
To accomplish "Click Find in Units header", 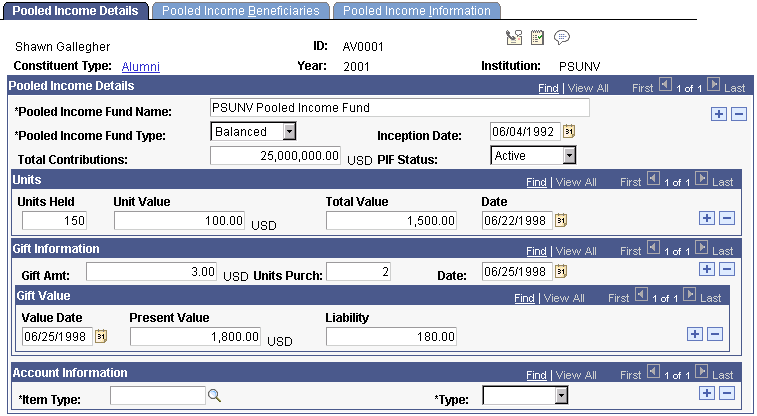I will pos(536,182).
